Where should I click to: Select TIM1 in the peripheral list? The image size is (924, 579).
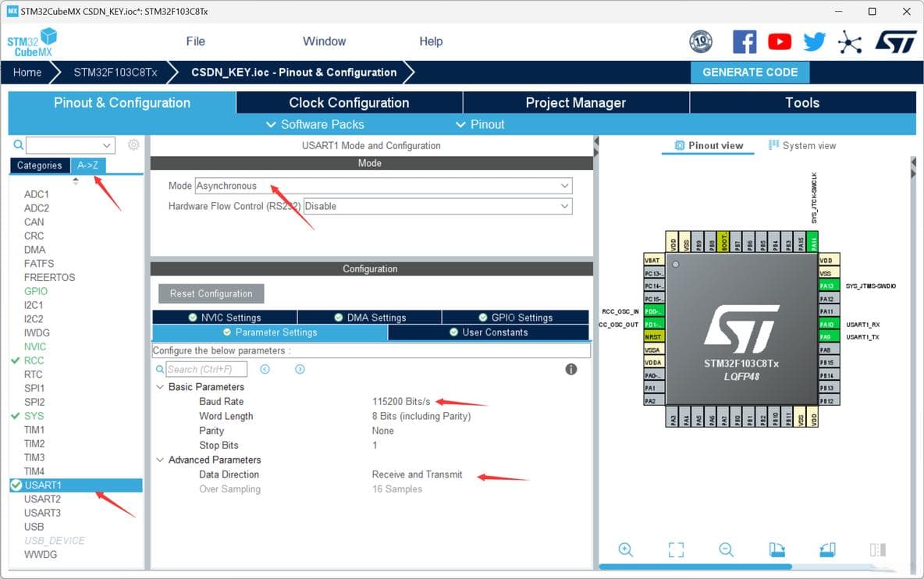34,430
